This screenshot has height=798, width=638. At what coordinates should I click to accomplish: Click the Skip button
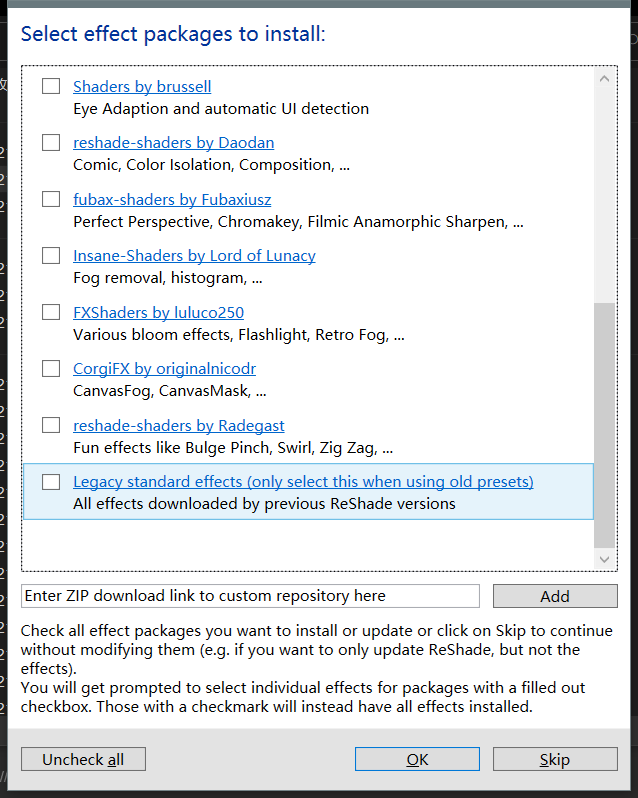pyautogui.click(x=555, y=759)
